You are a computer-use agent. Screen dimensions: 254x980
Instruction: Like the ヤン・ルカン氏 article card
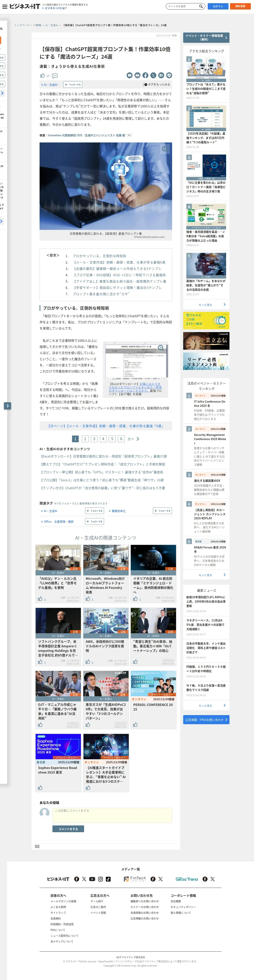(40, 599)
